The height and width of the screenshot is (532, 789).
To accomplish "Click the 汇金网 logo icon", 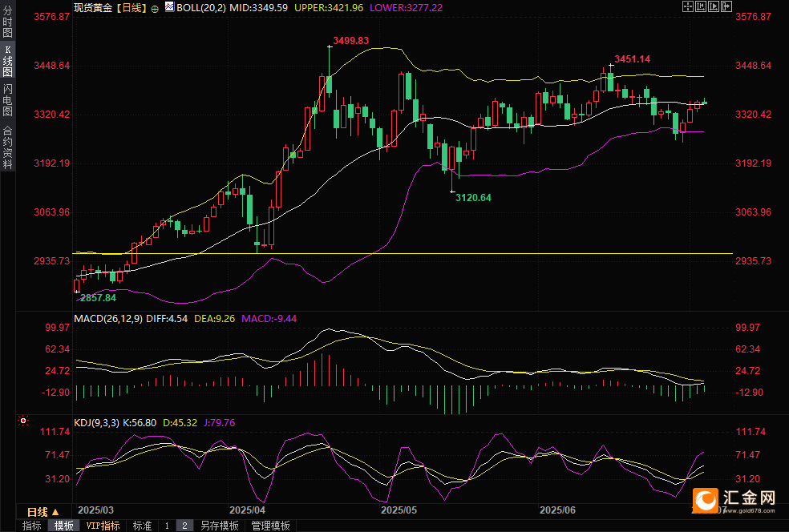I will 706,500.
